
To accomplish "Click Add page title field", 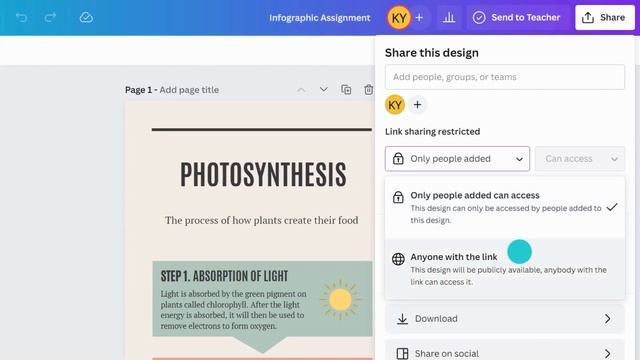I will point(189,90).
